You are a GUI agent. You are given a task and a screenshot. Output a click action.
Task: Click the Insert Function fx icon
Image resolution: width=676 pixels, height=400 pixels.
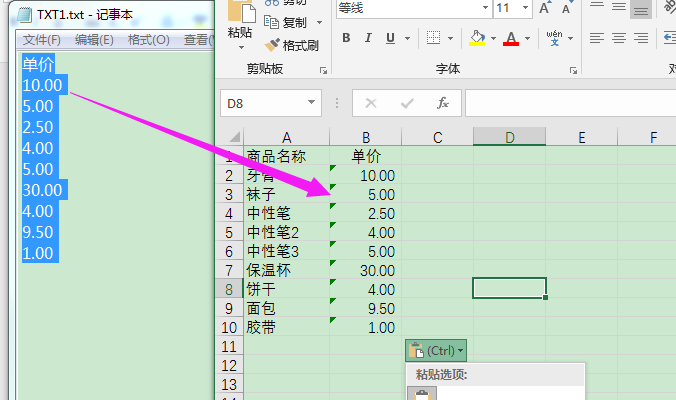pos(443,103)
